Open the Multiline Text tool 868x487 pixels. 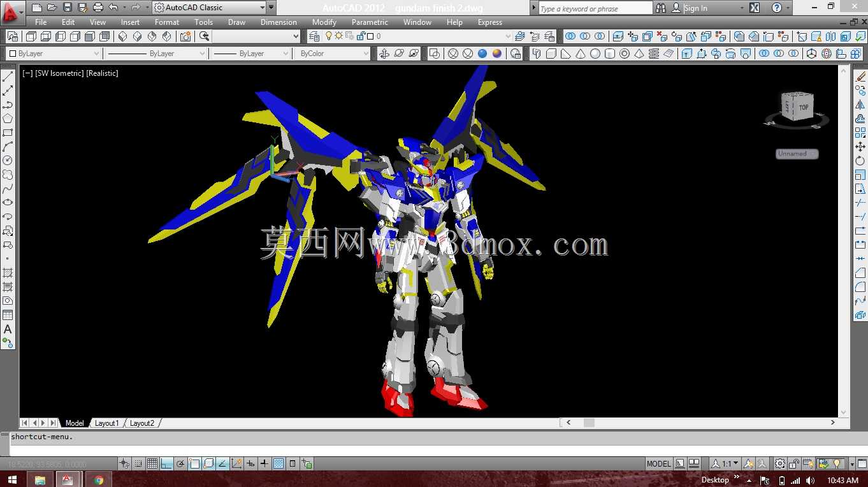[8, 329]
